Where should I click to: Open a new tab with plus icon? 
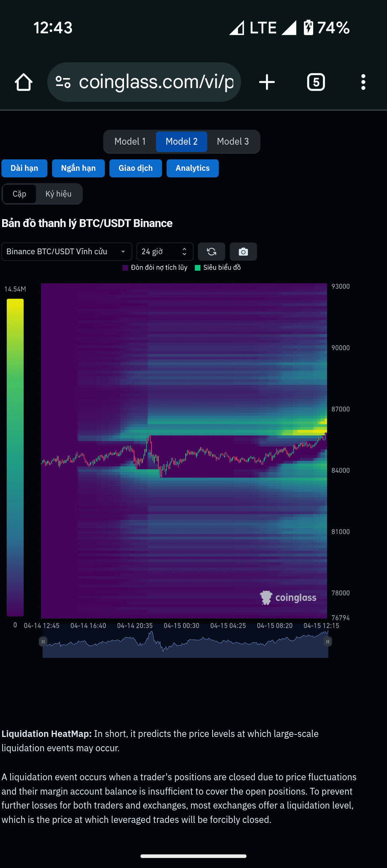267,82
